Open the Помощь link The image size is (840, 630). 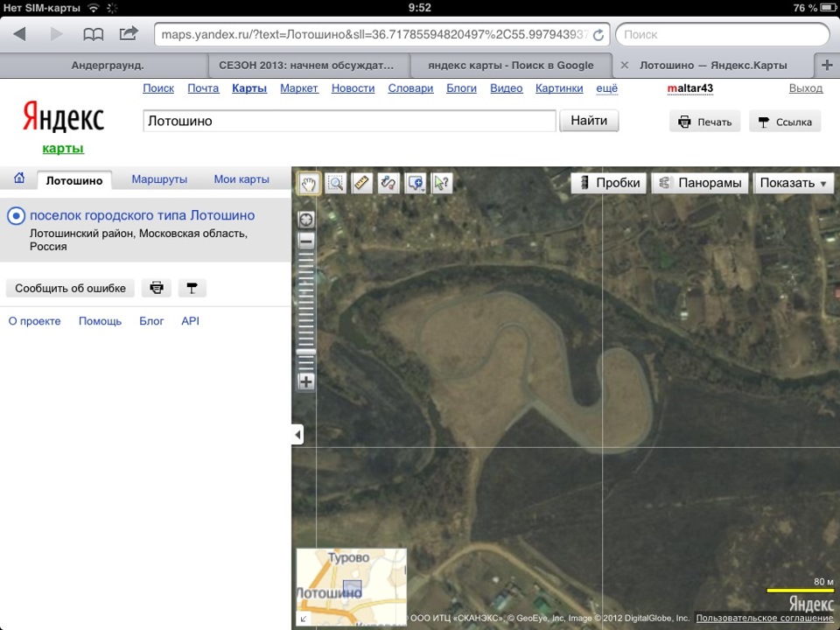coord(100,321)
